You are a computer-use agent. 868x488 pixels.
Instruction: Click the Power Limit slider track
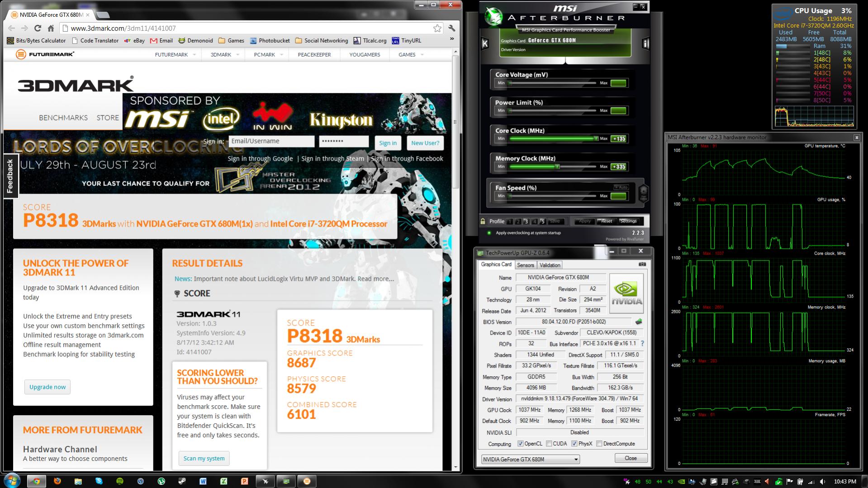pos(552,110)
